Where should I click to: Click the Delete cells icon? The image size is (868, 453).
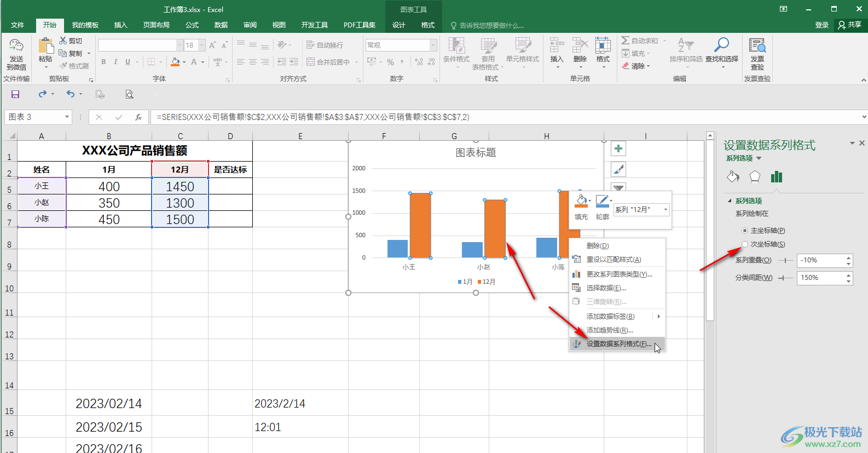pyautogui.click(x=580, y=45)
